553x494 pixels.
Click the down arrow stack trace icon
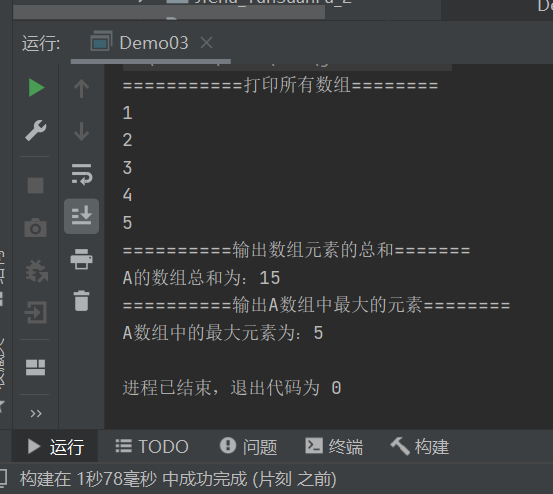[x=81, y=131]
